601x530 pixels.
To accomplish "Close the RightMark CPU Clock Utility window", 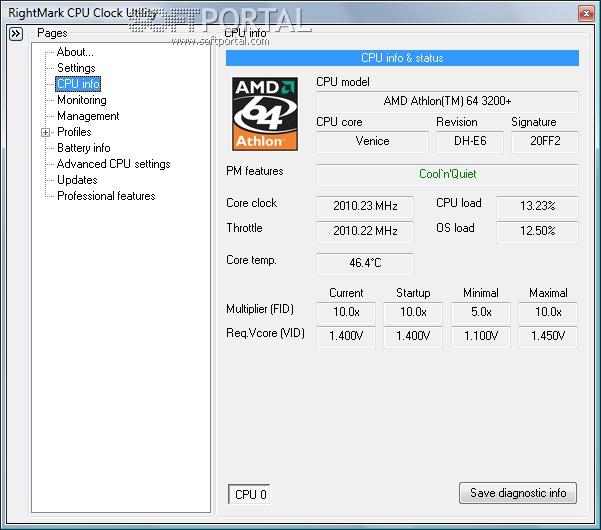I will pos(586,14).
